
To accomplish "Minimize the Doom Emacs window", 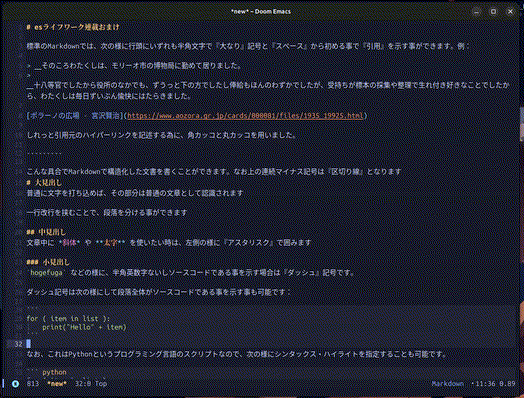I will pos(477,12).
